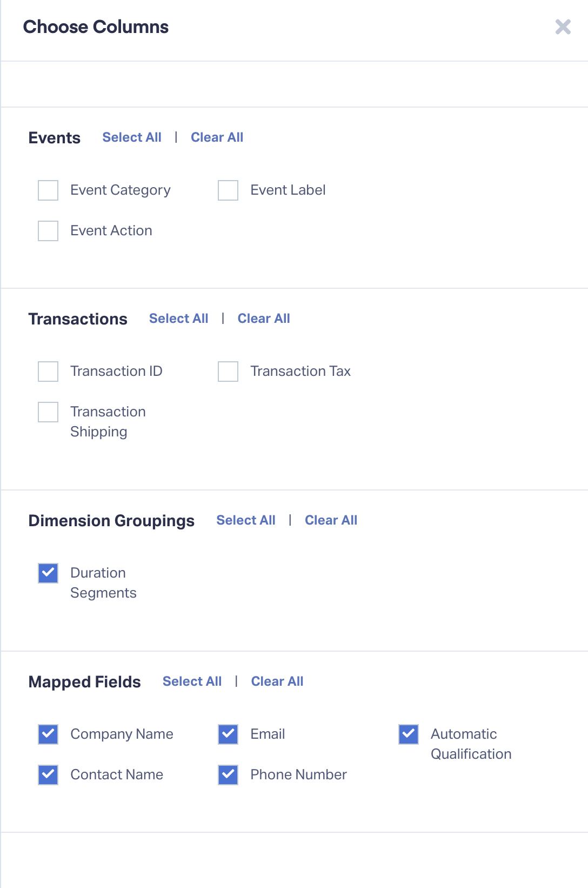The image size is (588, 888).
Task: Select All Dimension Groupings
Action: 246,520
